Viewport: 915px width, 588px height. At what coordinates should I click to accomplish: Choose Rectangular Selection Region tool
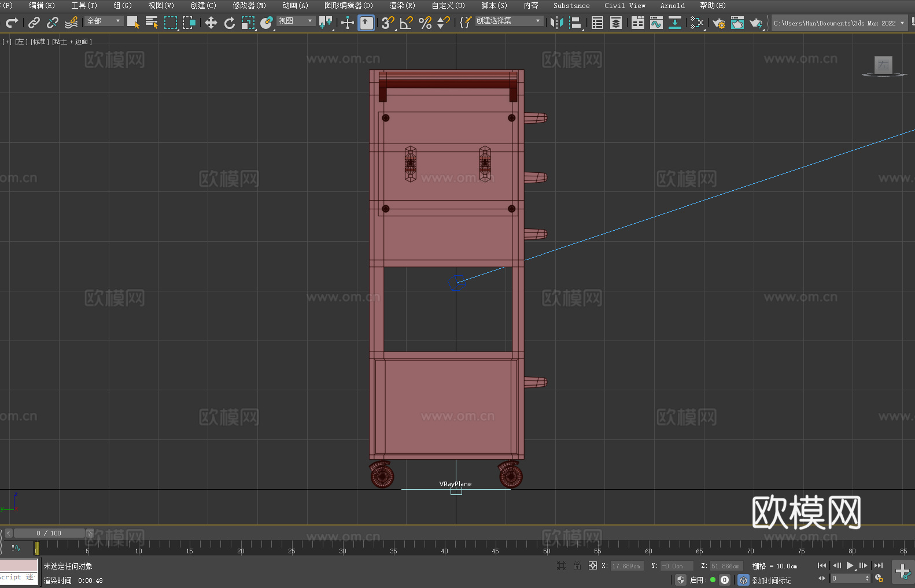(x=171, y=23)
